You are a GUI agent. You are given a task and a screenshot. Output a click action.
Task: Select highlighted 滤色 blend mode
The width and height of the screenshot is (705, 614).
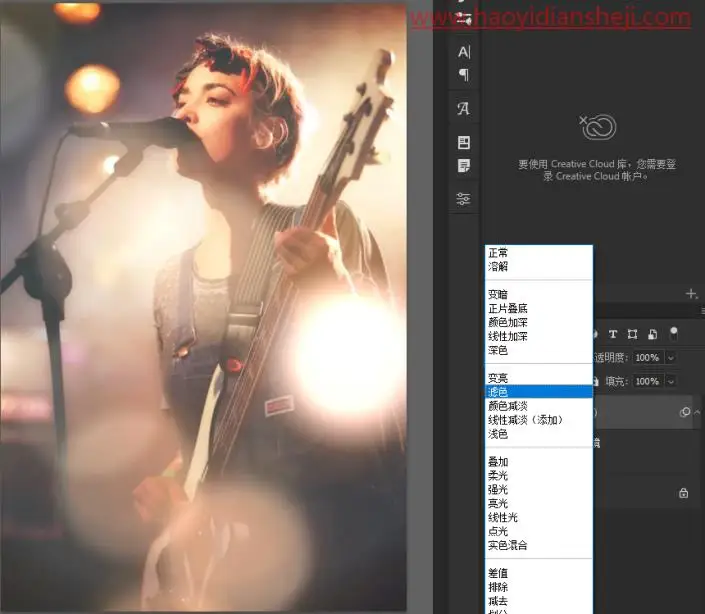coord(539,392)
